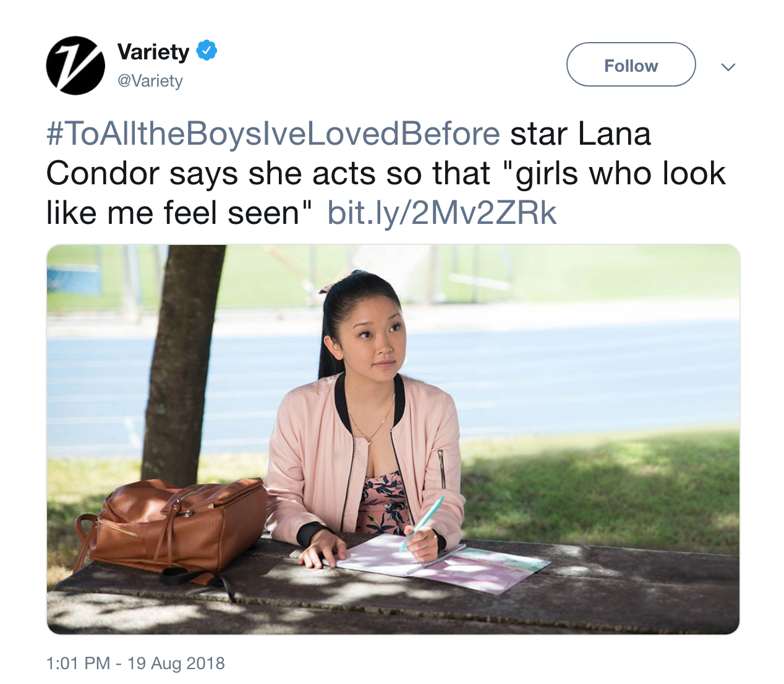
Task: Open the bit.ly/2Mv2ZRk link
Action: [442, 213]
